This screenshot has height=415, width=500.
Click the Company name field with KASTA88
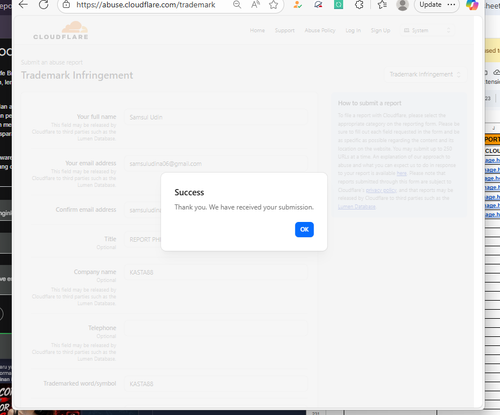[x=216, y=272]
